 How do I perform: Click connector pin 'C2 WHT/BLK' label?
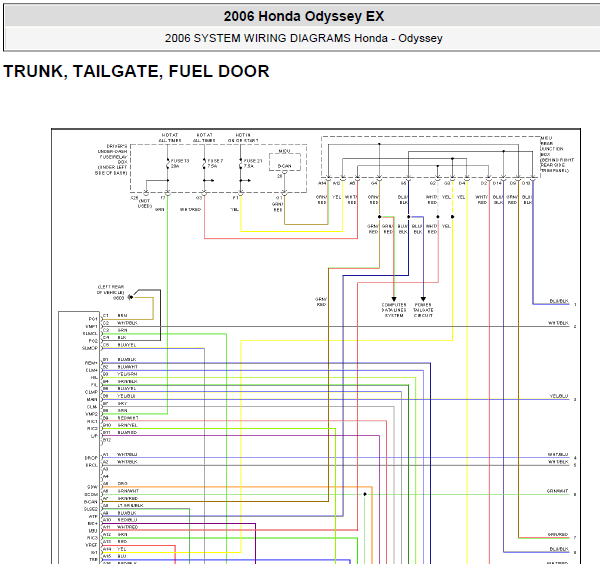(120, 323)
